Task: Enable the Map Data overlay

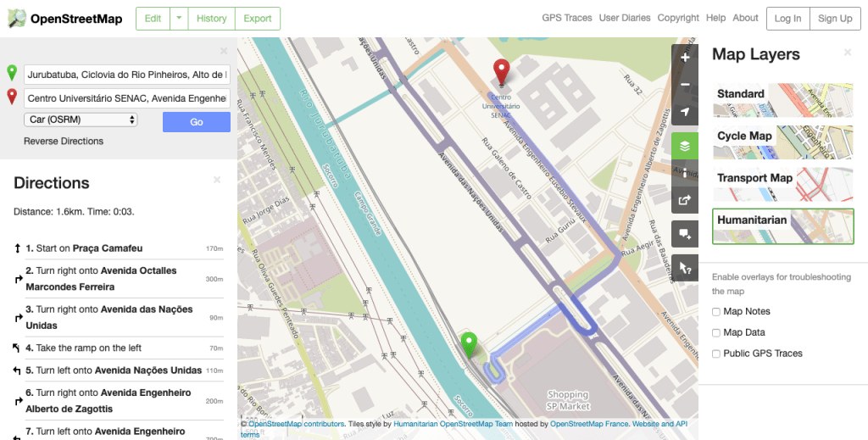Action: 717,333
